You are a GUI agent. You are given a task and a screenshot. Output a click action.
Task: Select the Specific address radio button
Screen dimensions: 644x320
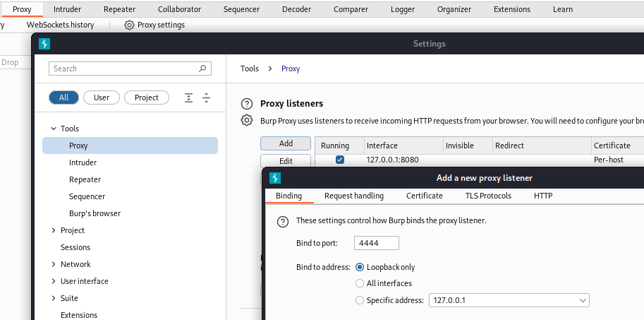click(x=360, y=300)
